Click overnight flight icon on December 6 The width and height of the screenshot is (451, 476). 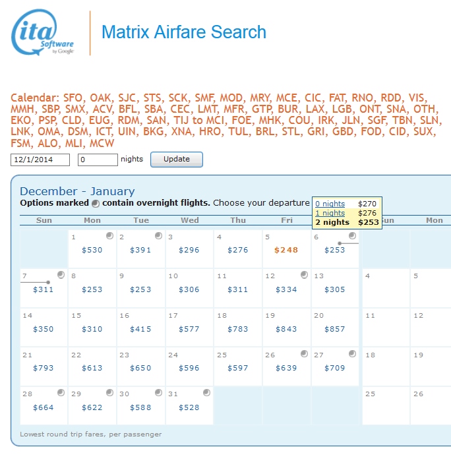[352, 236]
